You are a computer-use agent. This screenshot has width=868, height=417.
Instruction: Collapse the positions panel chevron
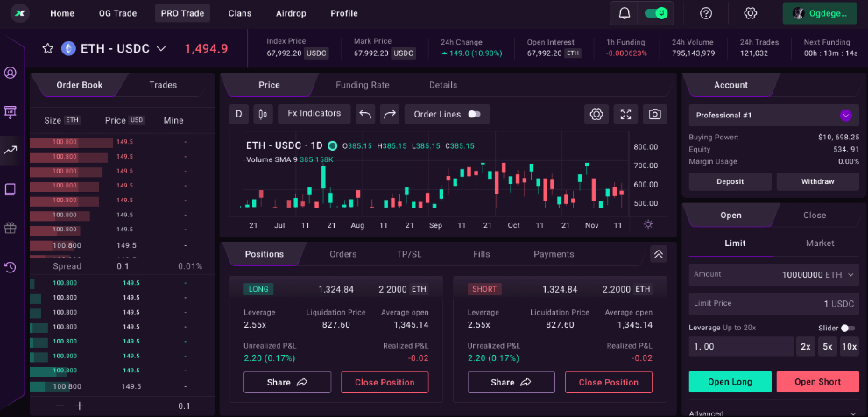tap(659, 254)
